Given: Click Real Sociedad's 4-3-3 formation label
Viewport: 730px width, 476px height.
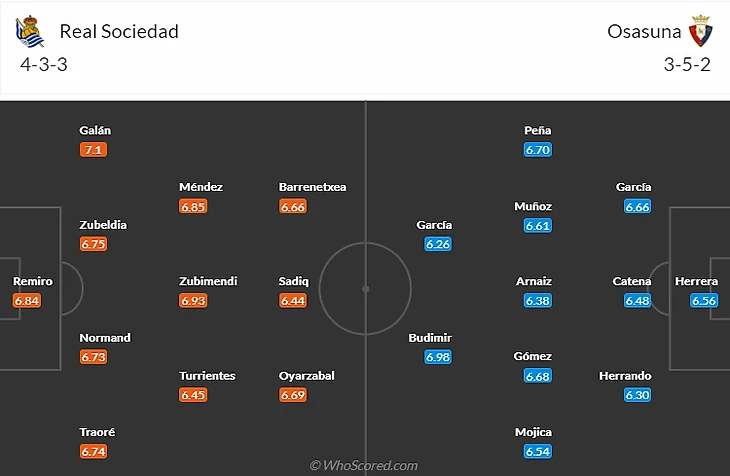Looking at the screenshot, I should 44,65.
